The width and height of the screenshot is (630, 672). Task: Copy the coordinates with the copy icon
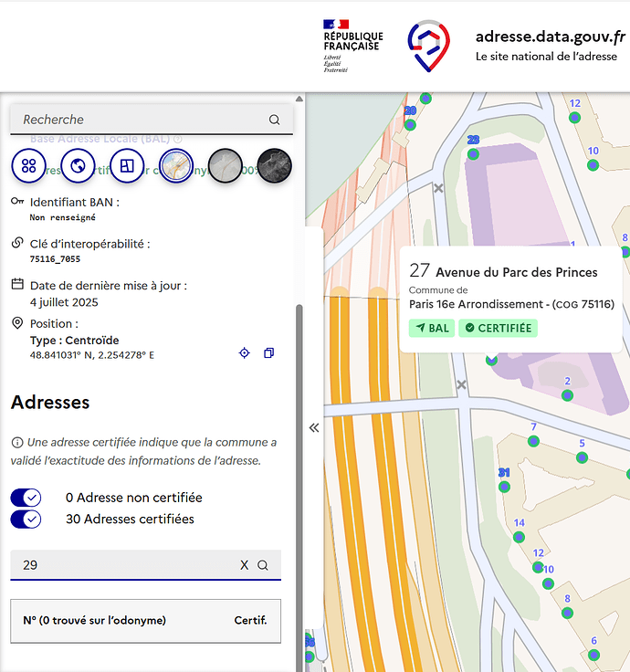[x=268, y=353]
